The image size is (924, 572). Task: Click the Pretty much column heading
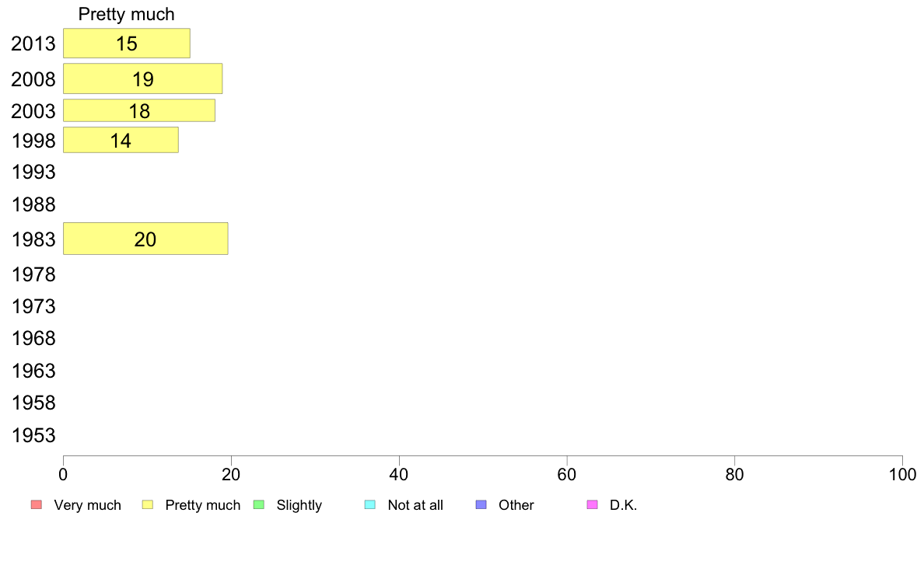[127, 15]
